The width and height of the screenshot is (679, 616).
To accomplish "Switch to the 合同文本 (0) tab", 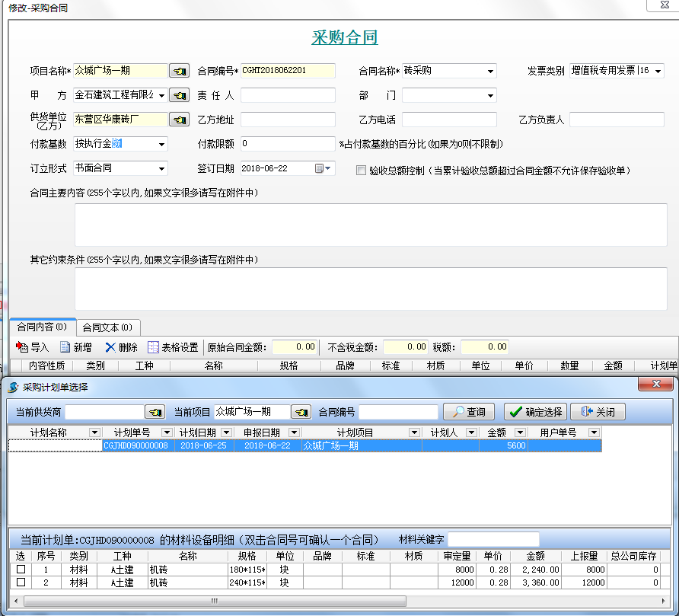I will 107,327.
